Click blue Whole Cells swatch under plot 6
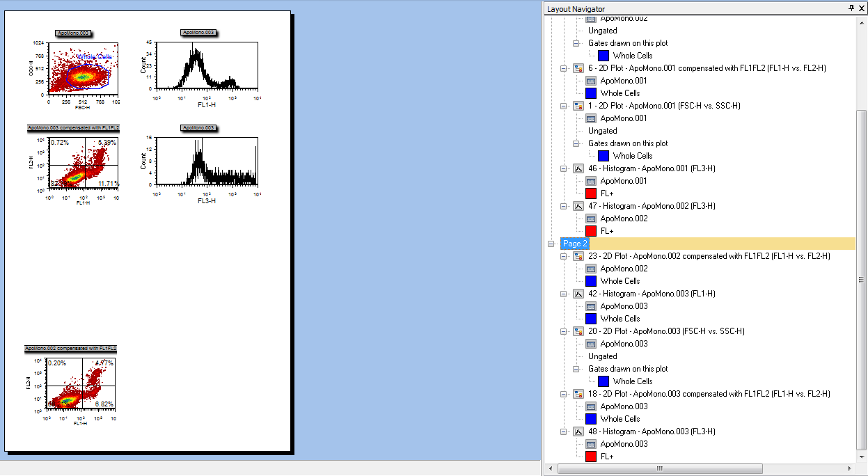Image resolution: width=868 pixels, height=476 pixels. [x=591, y=93]
